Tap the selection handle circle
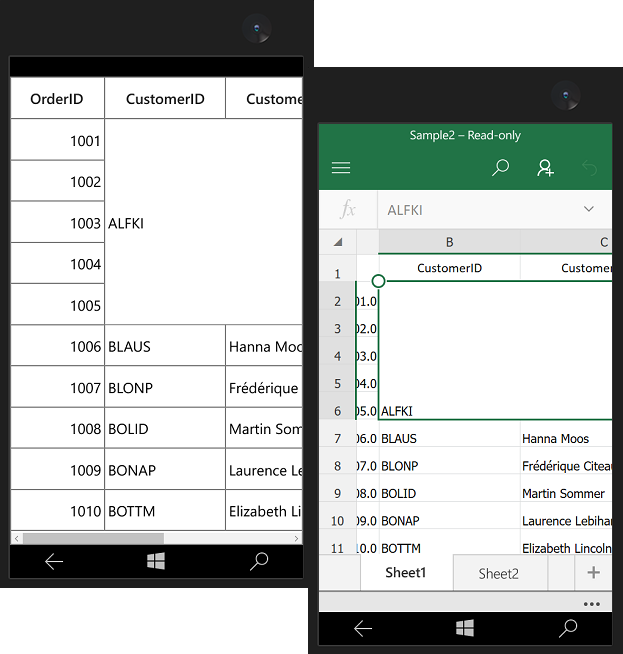This screenshot has height=654, width=623. [x=378, y=281]
